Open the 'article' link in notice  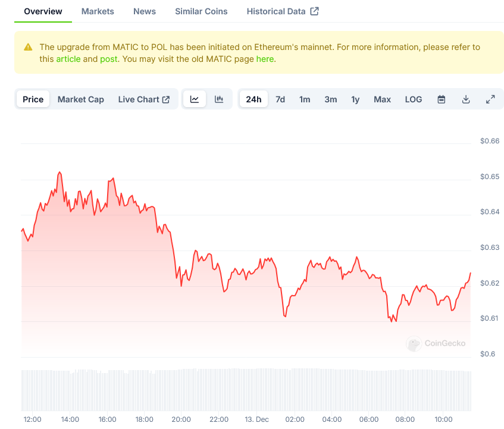click(68, 59)
